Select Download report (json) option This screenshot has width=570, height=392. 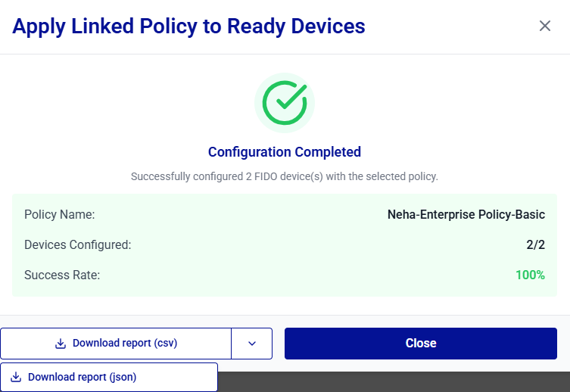82,377
